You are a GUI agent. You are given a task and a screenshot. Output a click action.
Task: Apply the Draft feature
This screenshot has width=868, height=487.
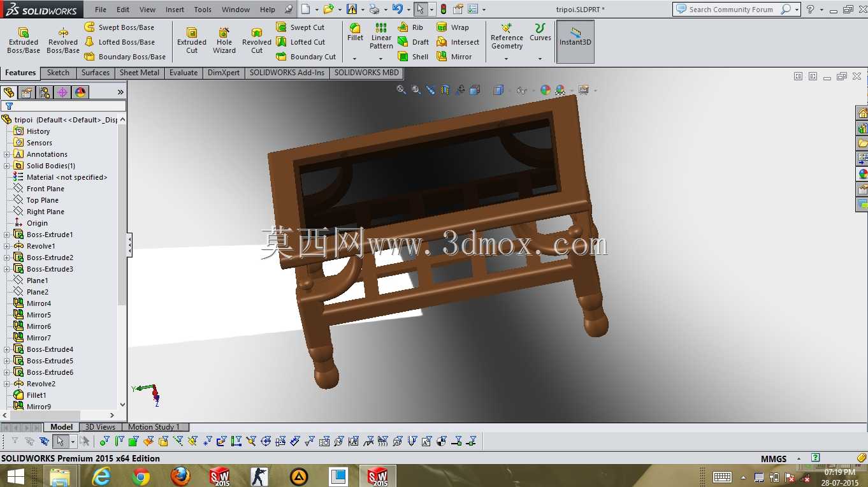coord(413,42)
